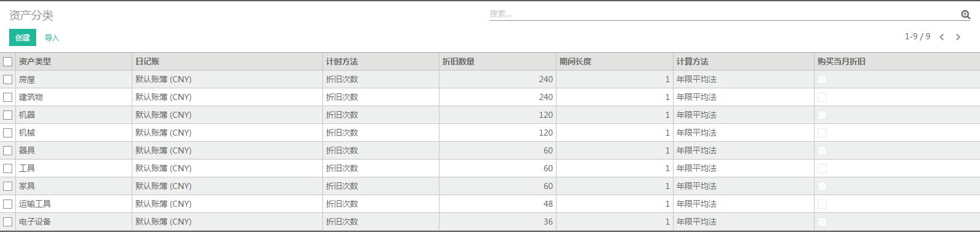Go to next page arrow
The image size is (980, 232).
pyautogui.click(x=958, y=37)
